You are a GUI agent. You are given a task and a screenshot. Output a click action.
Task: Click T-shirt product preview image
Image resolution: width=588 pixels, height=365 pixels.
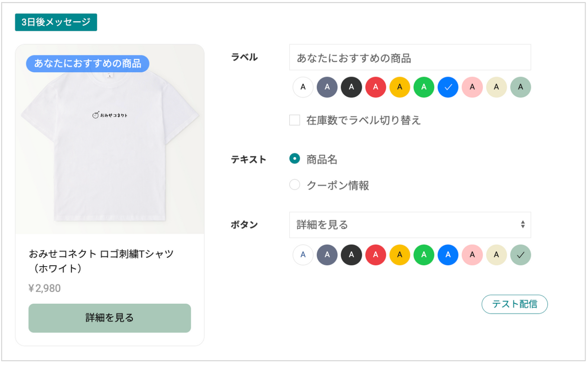click(x=110, y=139)
